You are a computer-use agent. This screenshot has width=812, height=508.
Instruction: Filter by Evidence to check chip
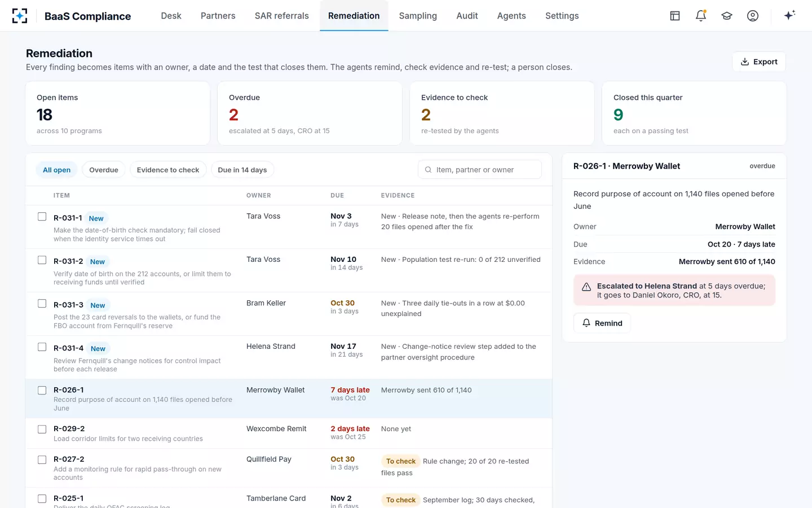(x=168, y=170)
